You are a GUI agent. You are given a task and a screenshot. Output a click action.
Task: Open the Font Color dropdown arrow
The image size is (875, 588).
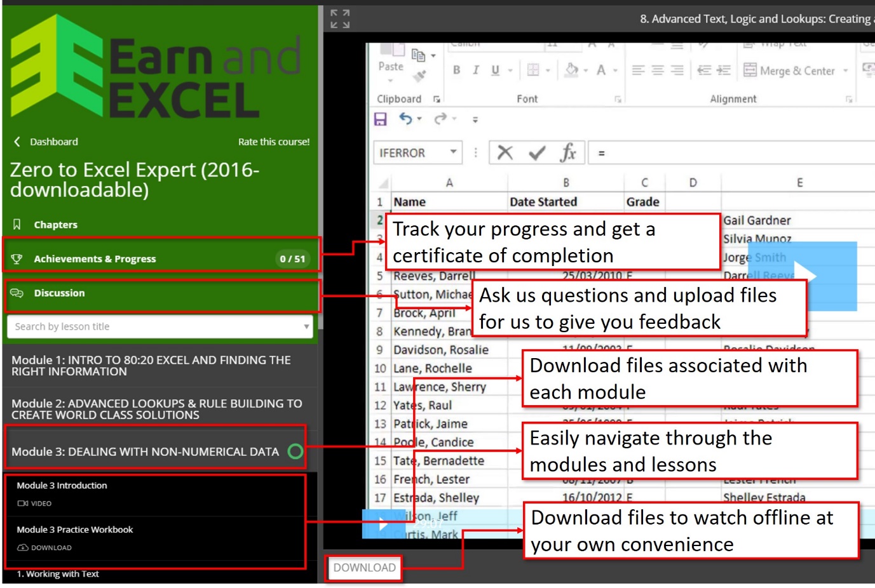(615, 70)
